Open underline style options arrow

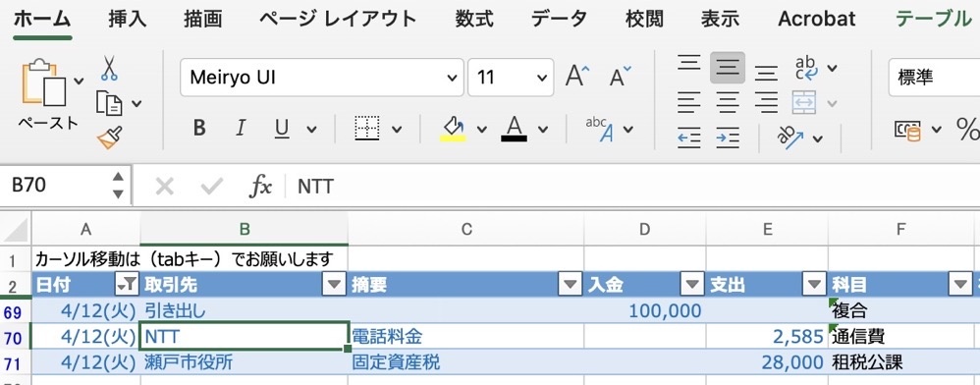pyautogui.click(x=311, y=130)
